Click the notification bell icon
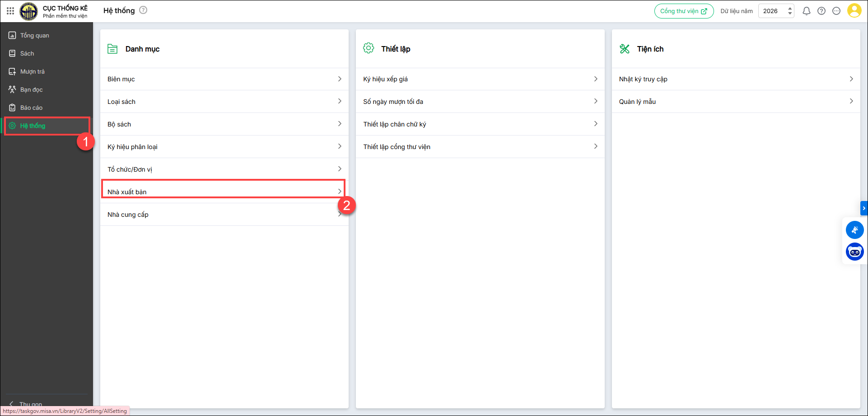 coord(806,11)
